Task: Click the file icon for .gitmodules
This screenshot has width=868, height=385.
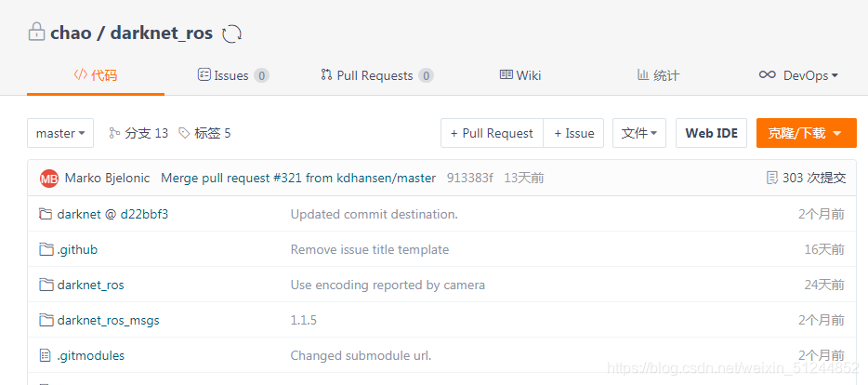Action: 46,355
